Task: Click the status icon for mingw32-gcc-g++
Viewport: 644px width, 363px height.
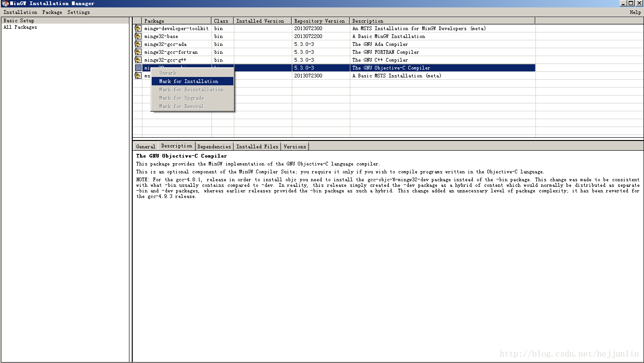Action: [x=138, y=60]
